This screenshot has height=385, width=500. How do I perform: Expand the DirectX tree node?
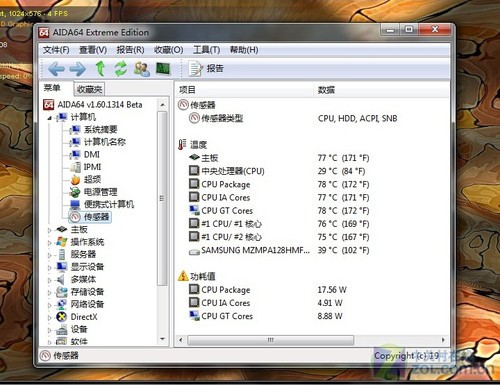click(x=50, y=318)
